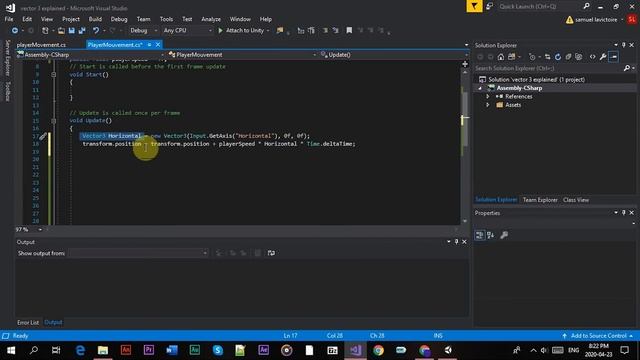640x360 pixels.
Task: Open the Assembly-CSharp project dropdown
Action: pyautogui.click(x=91, y=55)
